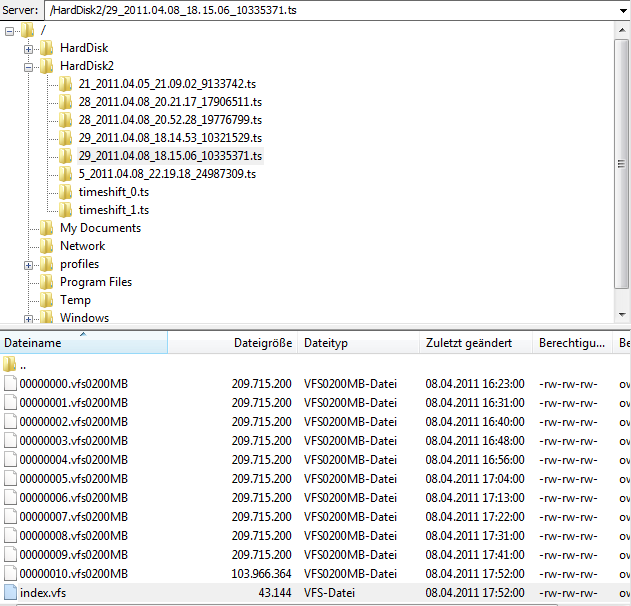Screen dimensions: 631x606
Task: Select the Temp folder
Action: point(76,300)
